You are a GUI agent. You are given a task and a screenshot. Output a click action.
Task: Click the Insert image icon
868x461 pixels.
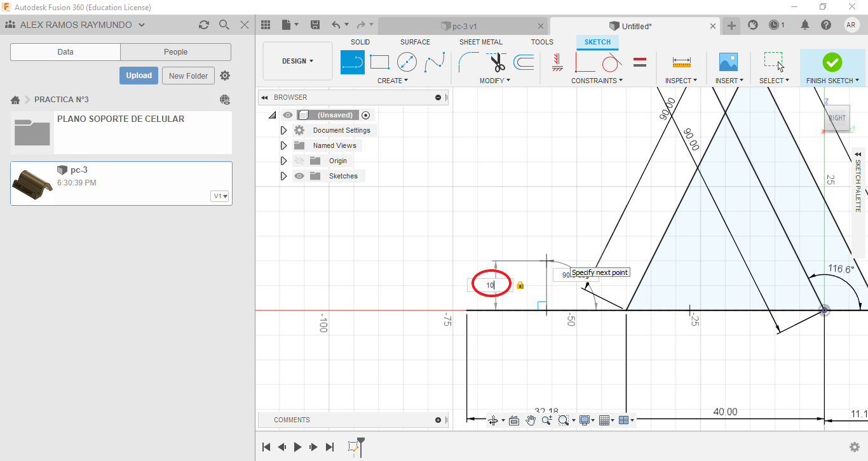(728, 62)
